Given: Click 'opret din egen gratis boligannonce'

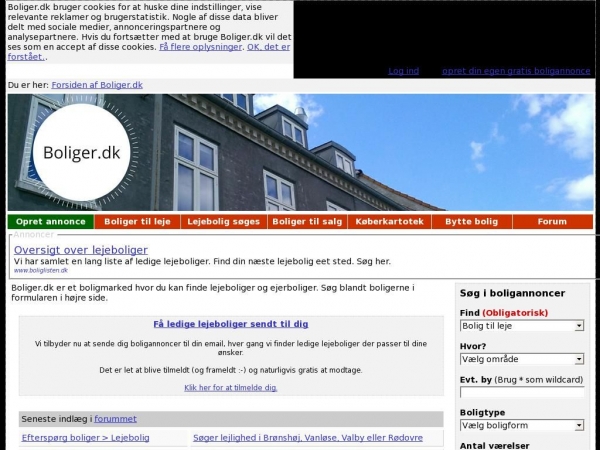Looking at the screenshot, I should point(516,71).
